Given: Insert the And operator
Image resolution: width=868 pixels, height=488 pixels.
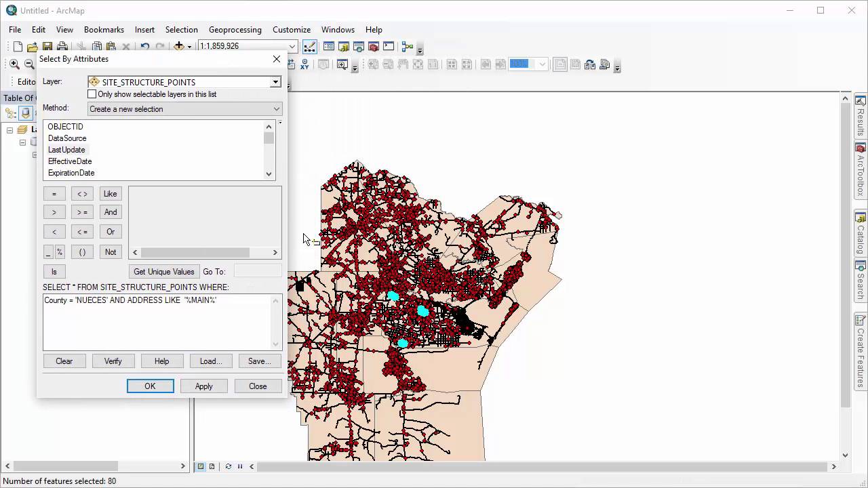Looking at the screenshot, I should [111, 212].
